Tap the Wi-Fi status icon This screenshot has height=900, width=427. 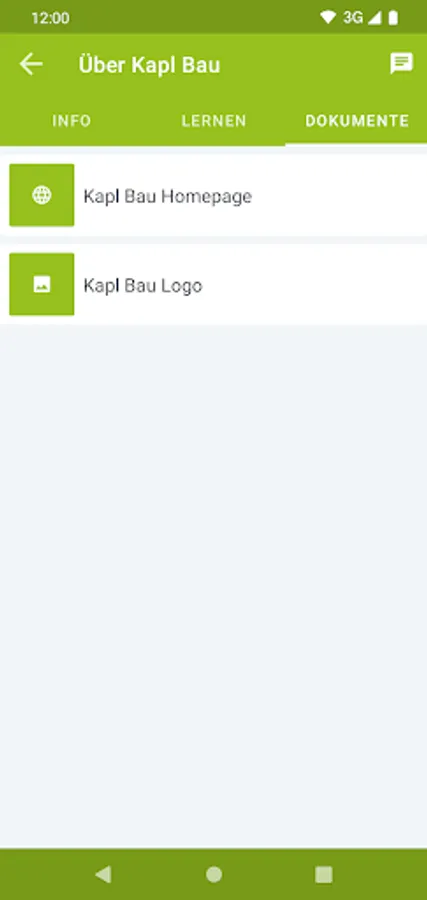coord(328,18)
